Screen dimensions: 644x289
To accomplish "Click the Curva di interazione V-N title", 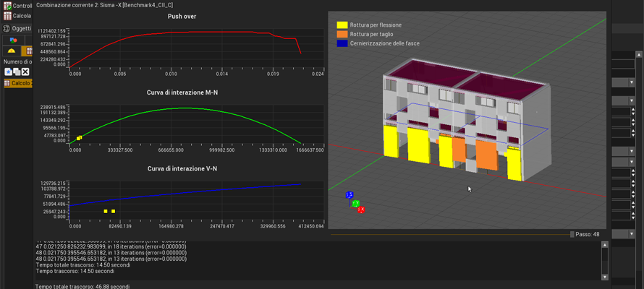I will pyautogui.click(x=182, y=168).
